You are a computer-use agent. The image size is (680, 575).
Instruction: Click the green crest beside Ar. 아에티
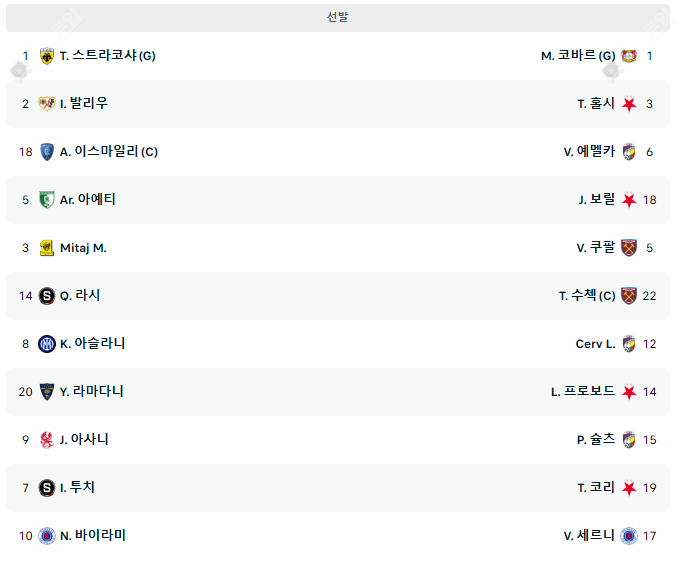(46, 200)
